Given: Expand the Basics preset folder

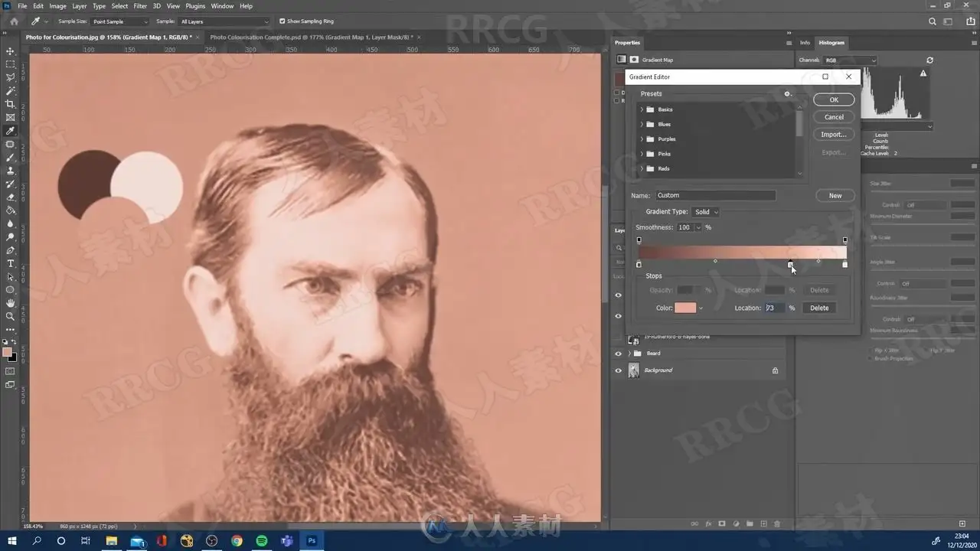Looking at the screenshot, I should 642,109.
